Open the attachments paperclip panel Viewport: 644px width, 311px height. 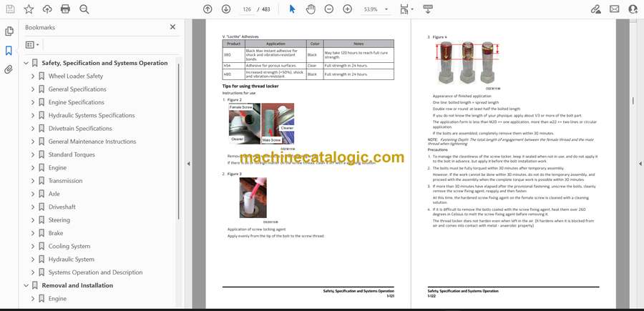coord(9,69)
